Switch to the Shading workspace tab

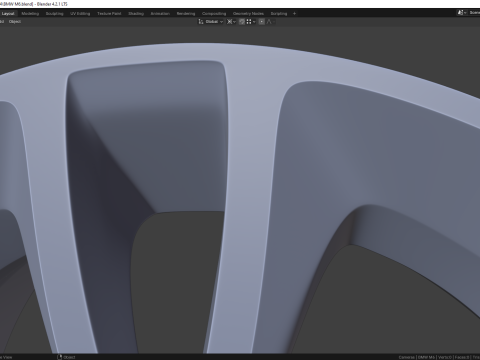[136, 14]
